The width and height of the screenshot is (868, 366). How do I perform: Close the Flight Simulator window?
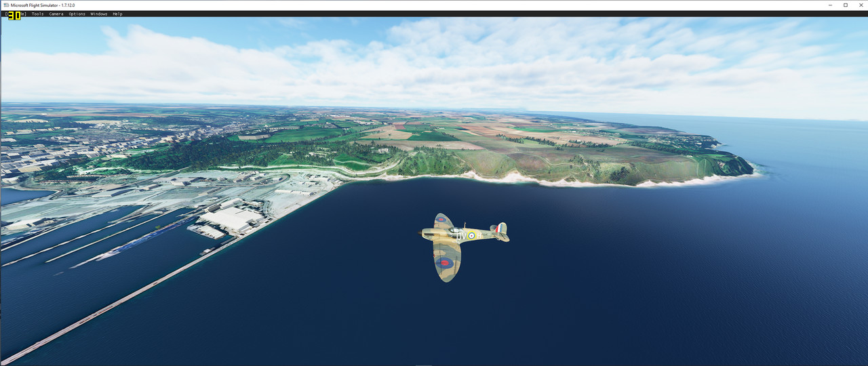860,5
